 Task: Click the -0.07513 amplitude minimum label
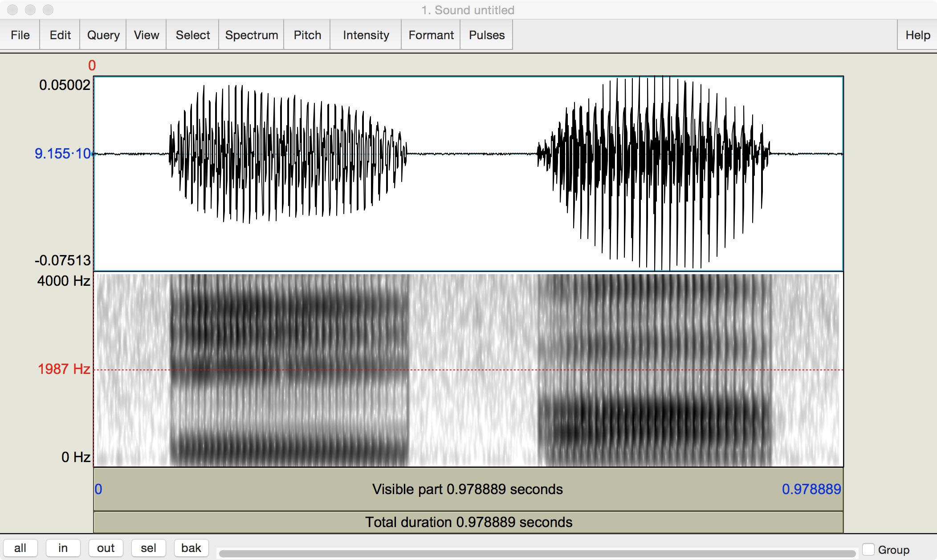(63, 260)
